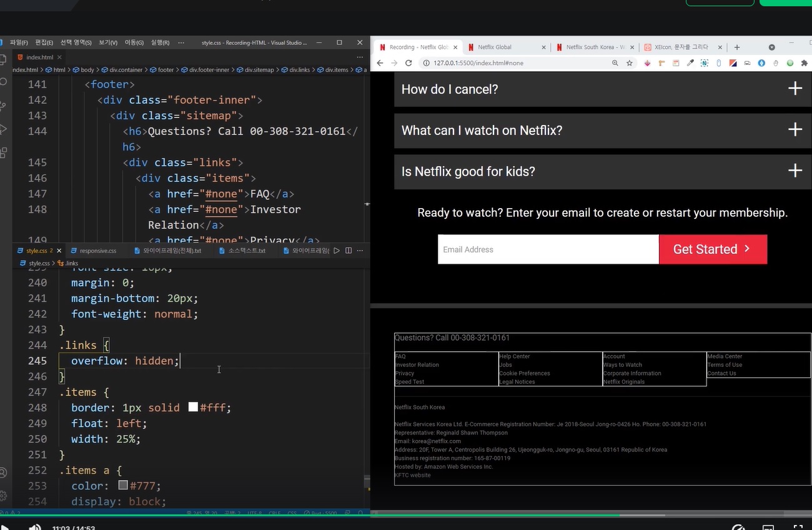Open the 파일(F) menu
Screen dimensions: 812x530
[x=19, y=42]
